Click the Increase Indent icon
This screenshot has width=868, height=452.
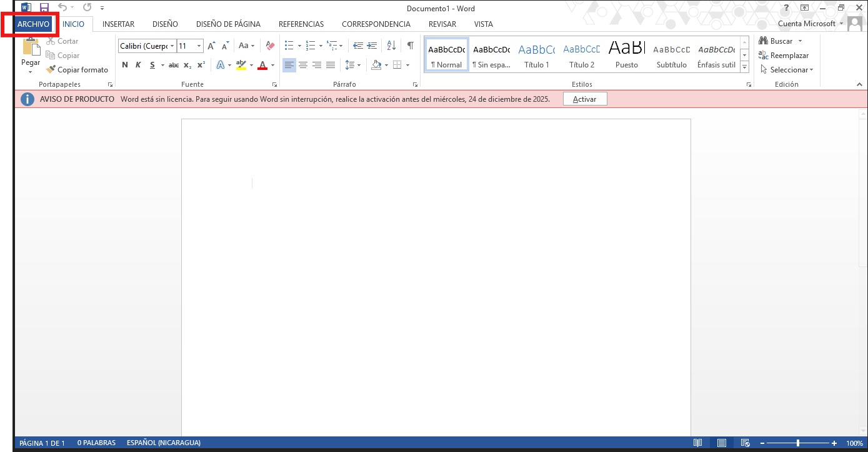(372, 46)
